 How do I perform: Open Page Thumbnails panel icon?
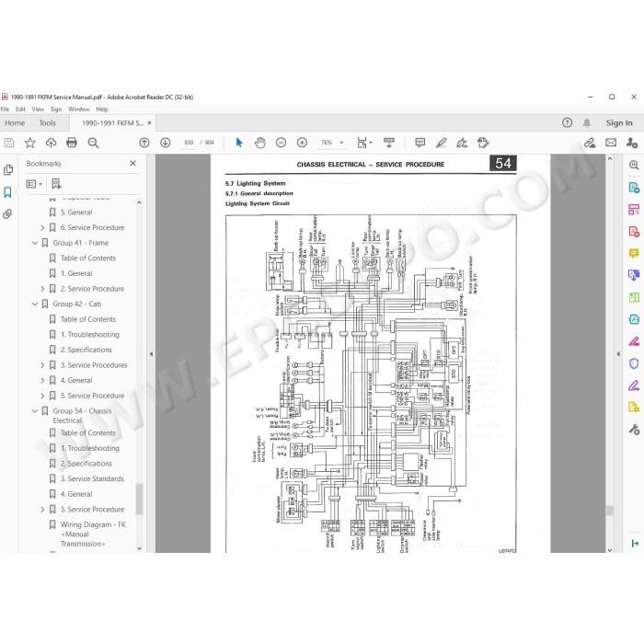coord(7,170)
